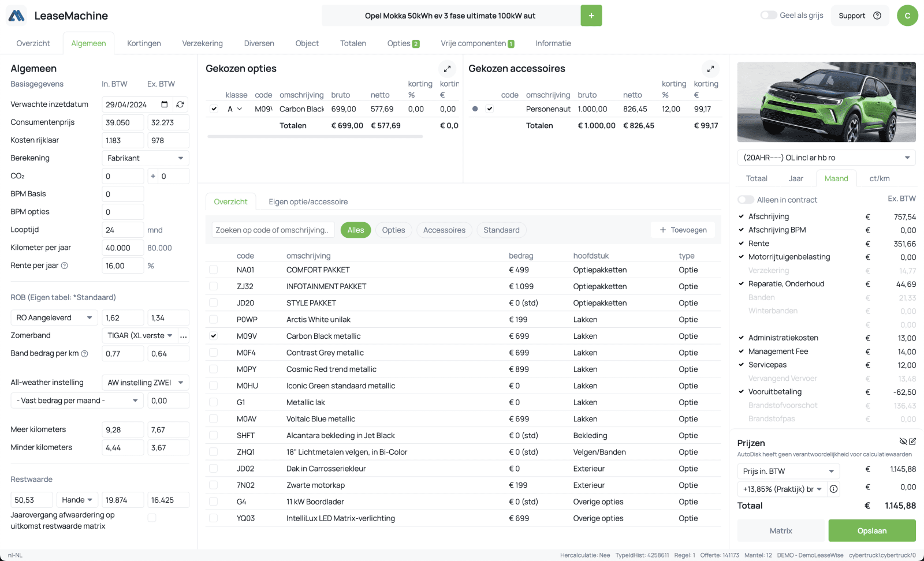Open the Eigen optie/accessoire tab

pos(308,202)
